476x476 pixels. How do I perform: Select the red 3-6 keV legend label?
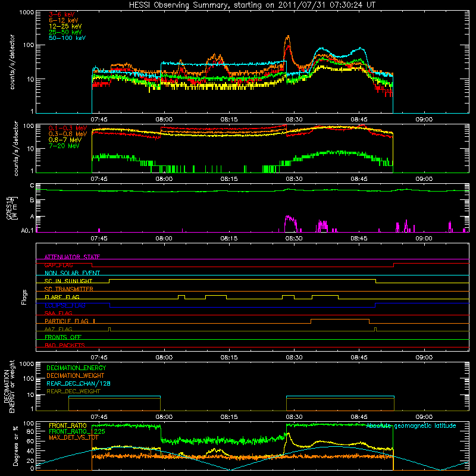[62, 14]
